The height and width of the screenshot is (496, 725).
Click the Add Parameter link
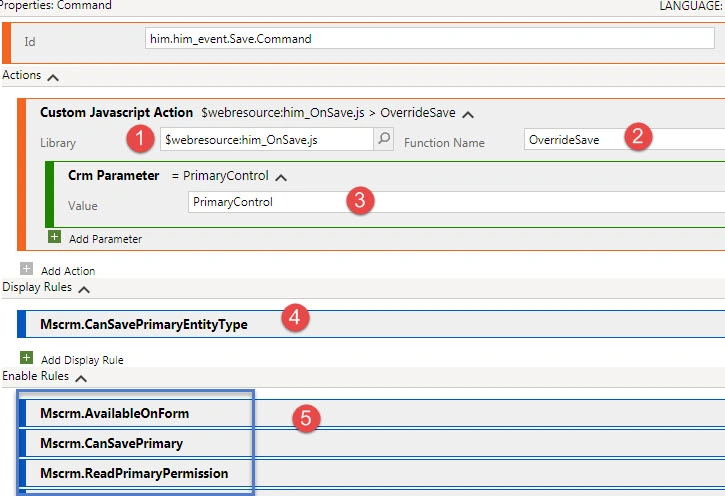click(x=105, y=239)
